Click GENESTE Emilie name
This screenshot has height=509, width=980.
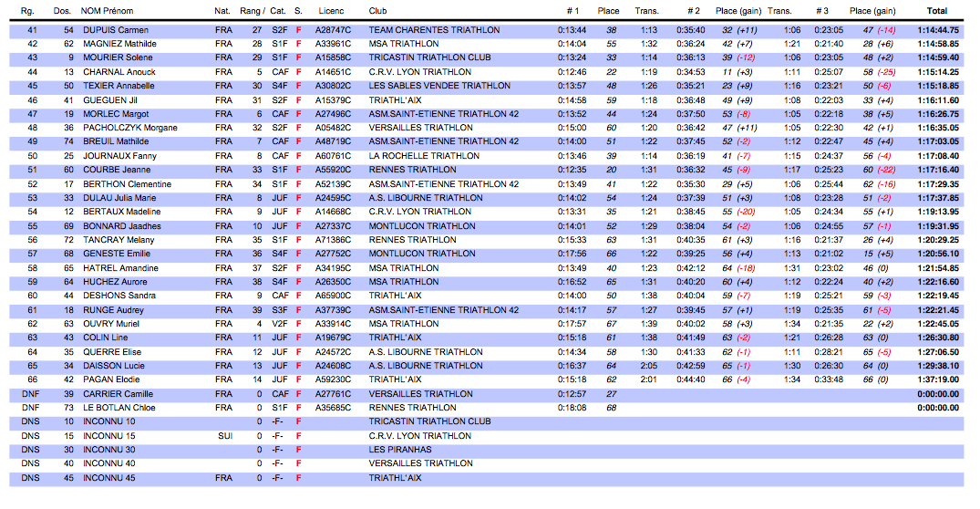click(x=117, y=254)
